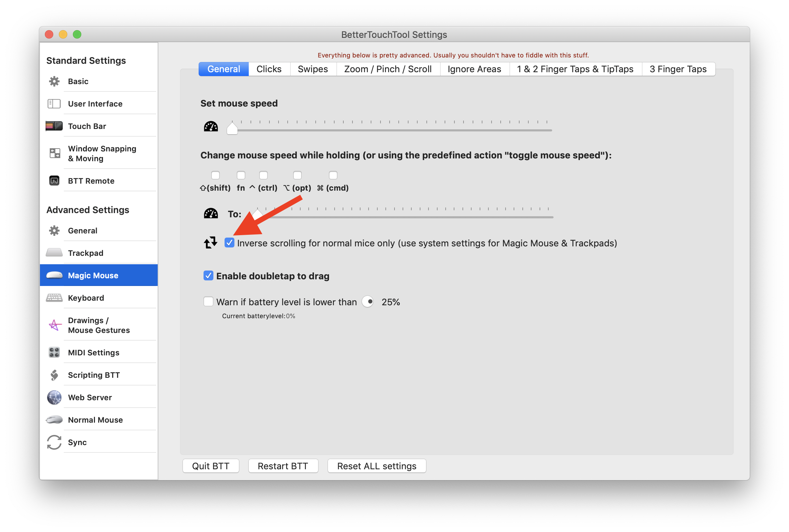Select the Trackpad icon in sidebar

(54, 253)
